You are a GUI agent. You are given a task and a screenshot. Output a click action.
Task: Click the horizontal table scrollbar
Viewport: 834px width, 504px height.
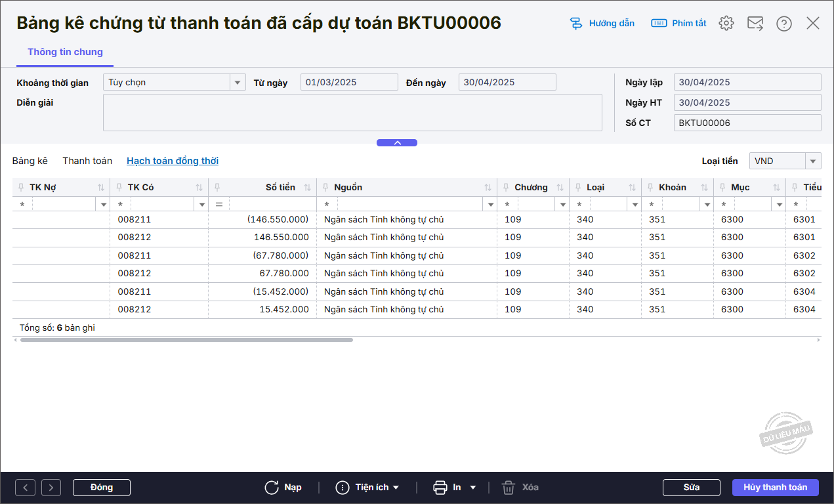click(x=186, y=340)
